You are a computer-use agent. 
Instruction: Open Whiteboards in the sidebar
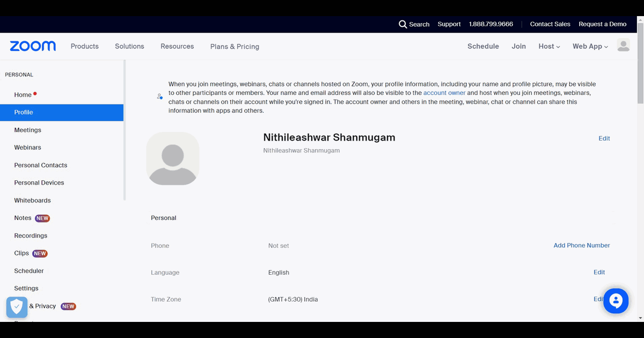click(x=32, y=200)
